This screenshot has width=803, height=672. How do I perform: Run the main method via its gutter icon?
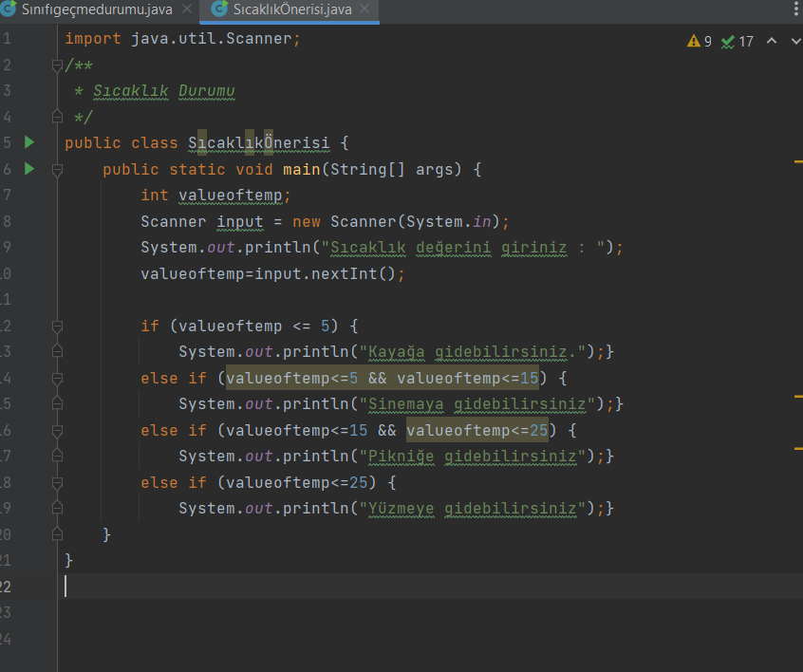coord(29,169)
